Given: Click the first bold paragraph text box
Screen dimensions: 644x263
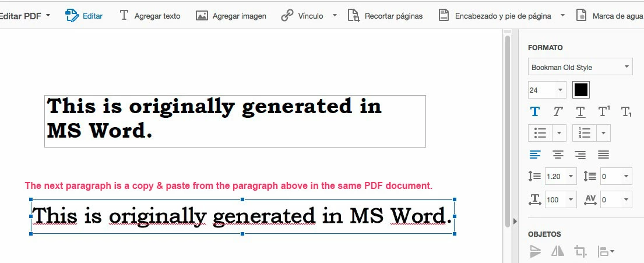Looking at the screenshot, I should (x=235, y=121).
